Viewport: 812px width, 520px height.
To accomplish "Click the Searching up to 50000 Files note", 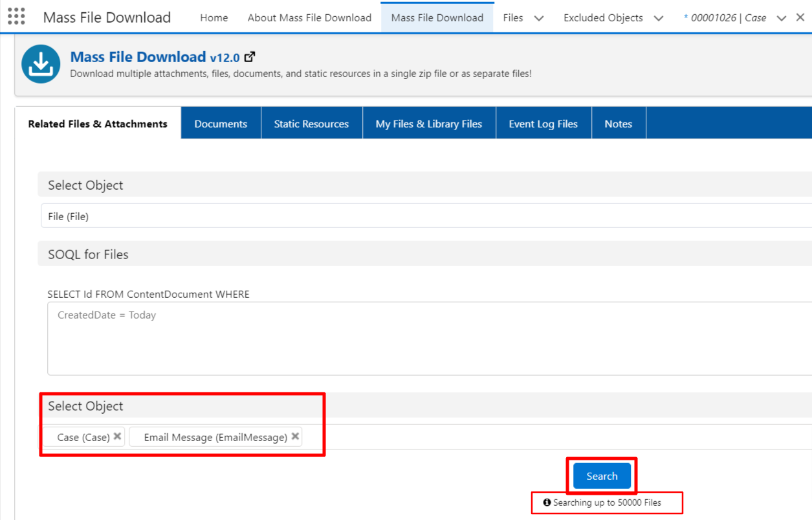I will click(607, 502).
